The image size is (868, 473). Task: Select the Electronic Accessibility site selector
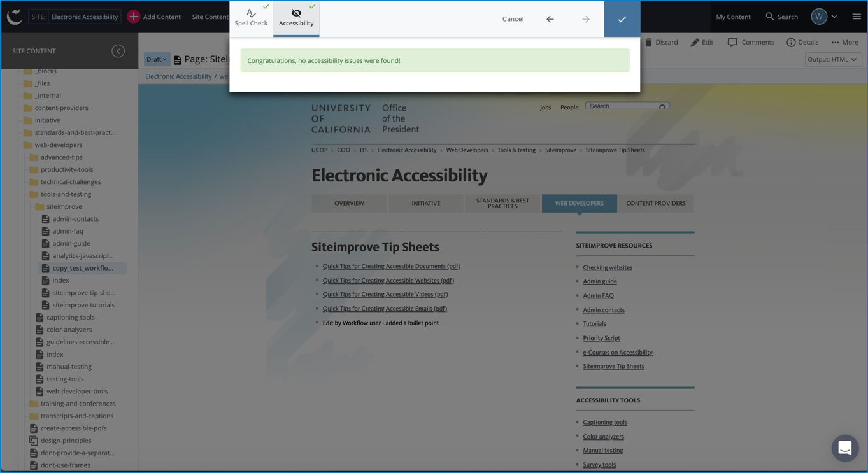75,17
